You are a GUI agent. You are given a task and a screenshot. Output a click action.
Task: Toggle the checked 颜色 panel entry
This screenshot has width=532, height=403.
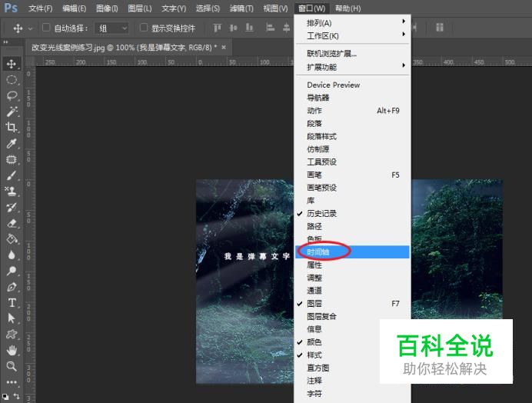[352, 342]
